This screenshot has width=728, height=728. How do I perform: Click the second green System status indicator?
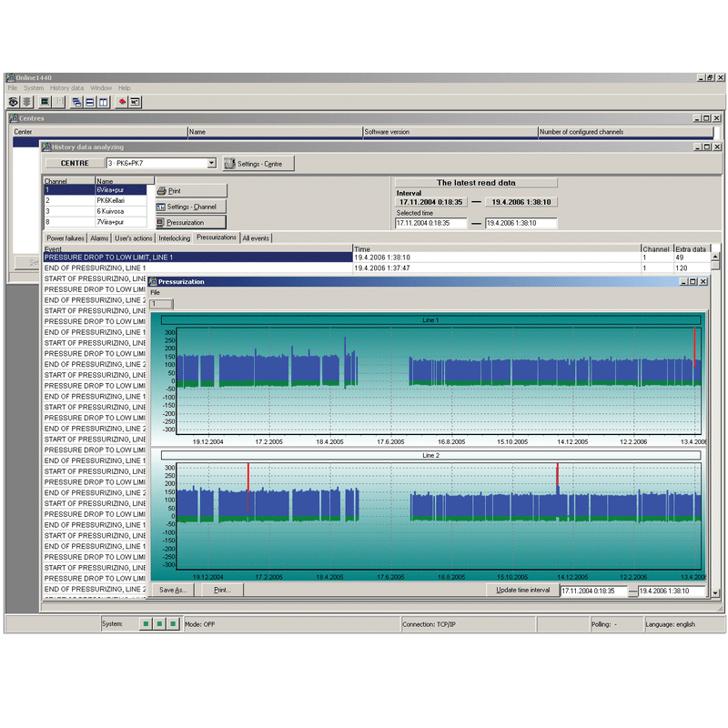tap(159, 623)
